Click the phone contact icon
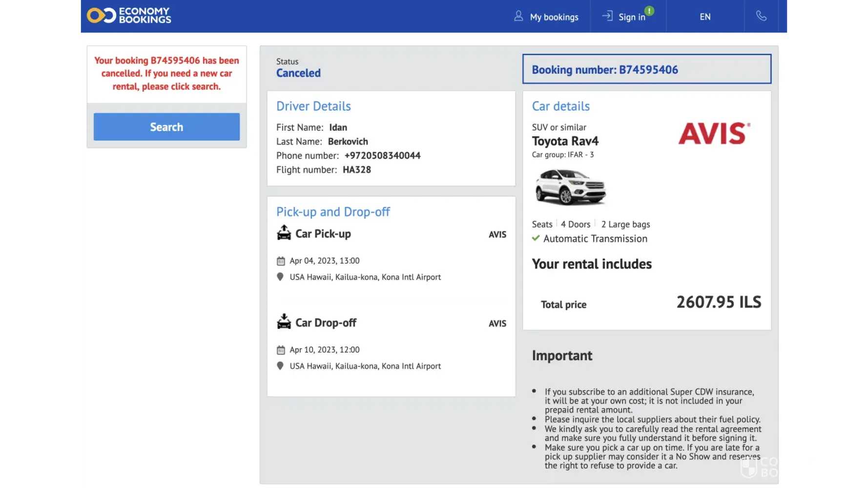The width and height of the screenshot is (868, 488). pos(761,16)
